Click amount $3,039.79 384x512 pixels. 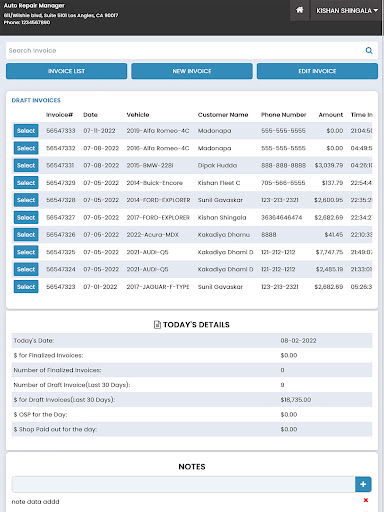(x=329, y=165)
